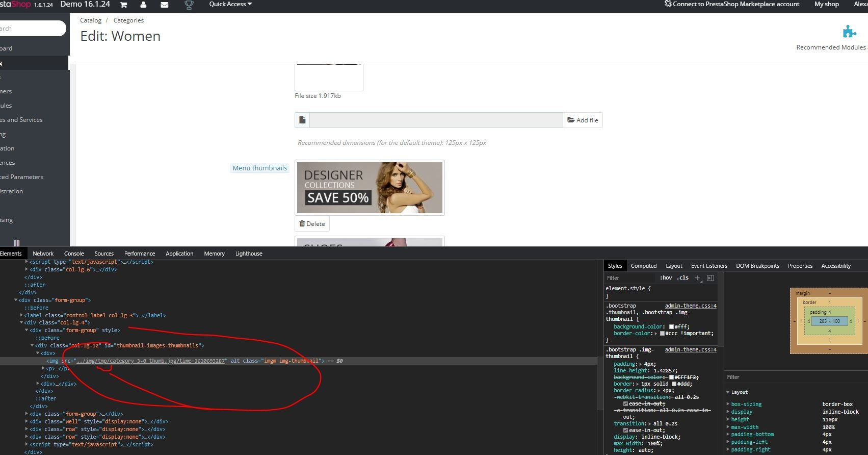Collapse the PrestaShop sidebar menu handle

click(16, 243)
